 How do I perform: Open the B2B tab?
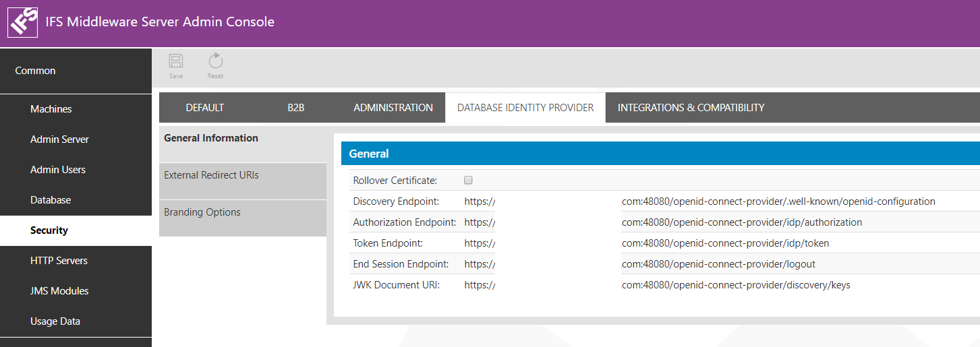click(x=296, y=108)
